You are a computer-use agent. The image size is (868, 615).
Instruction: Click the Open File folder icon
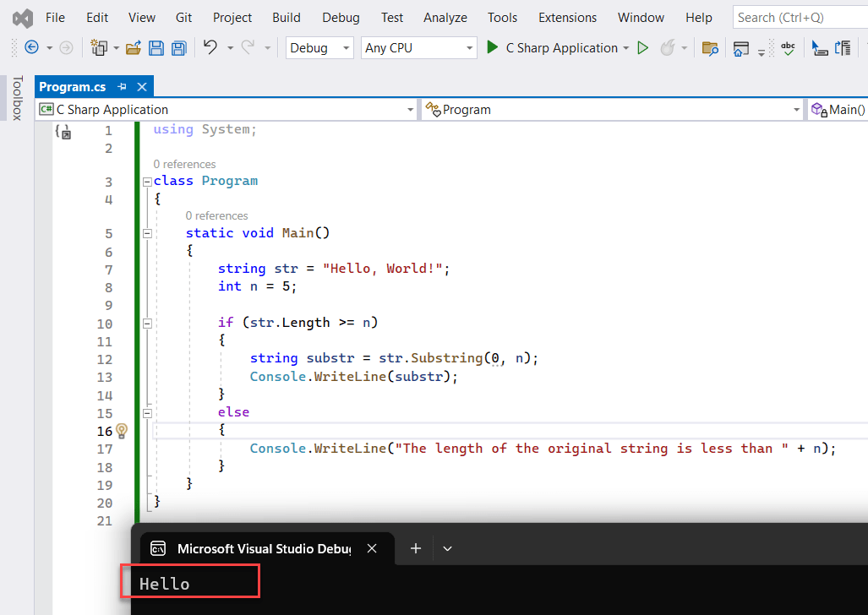coord(133,48)
